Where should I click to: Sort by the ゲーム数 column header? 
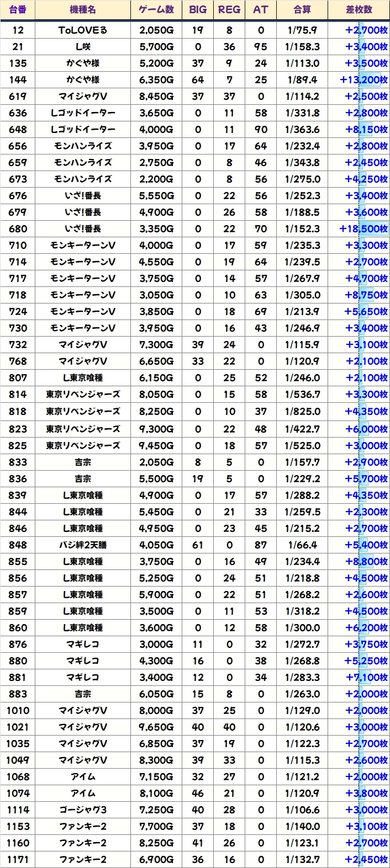point(156,10)
